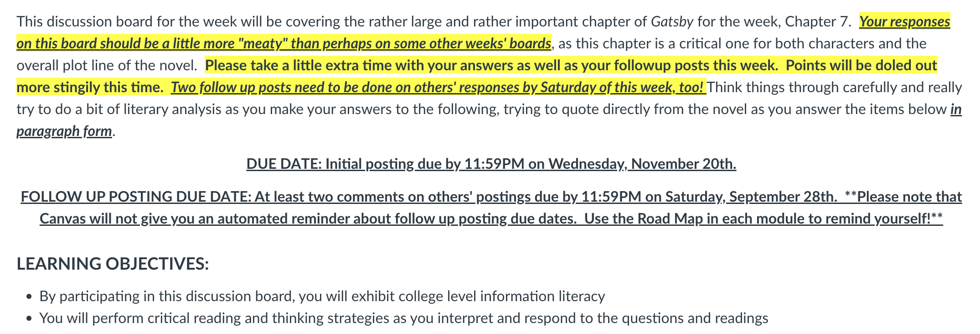Click the 'Canvas will not give you' line
Image resolution: width=980 pixels, height=334 pixels.
(x=491, y=219)
